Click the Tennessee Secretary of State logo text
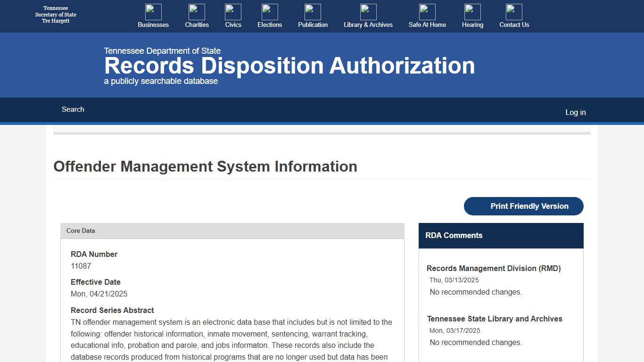The image size is (644, 362). point(55,15)
